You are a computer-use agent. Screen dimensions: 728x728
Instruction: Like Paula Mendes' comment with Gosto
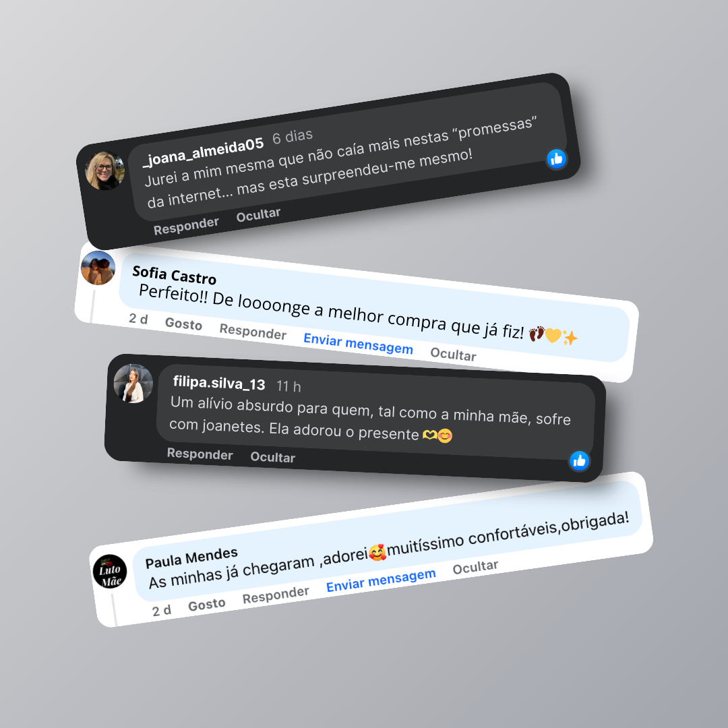coord(207,605)
